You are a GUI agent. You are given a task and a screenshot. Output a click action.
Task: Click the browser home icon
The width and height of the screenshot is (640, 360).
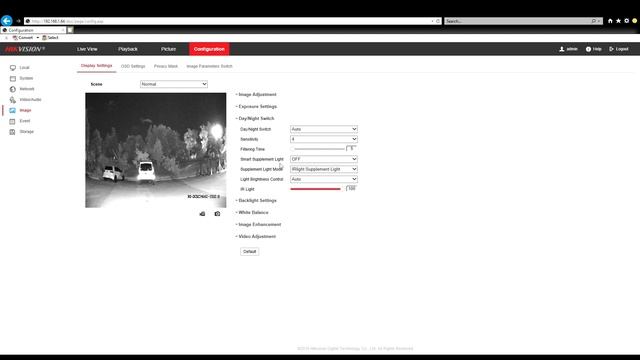[610, 21]
